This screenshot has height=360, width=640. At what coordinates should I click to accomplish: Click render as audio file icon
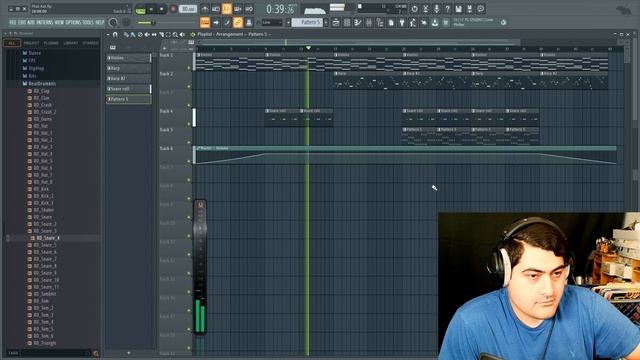coord(469,9)
